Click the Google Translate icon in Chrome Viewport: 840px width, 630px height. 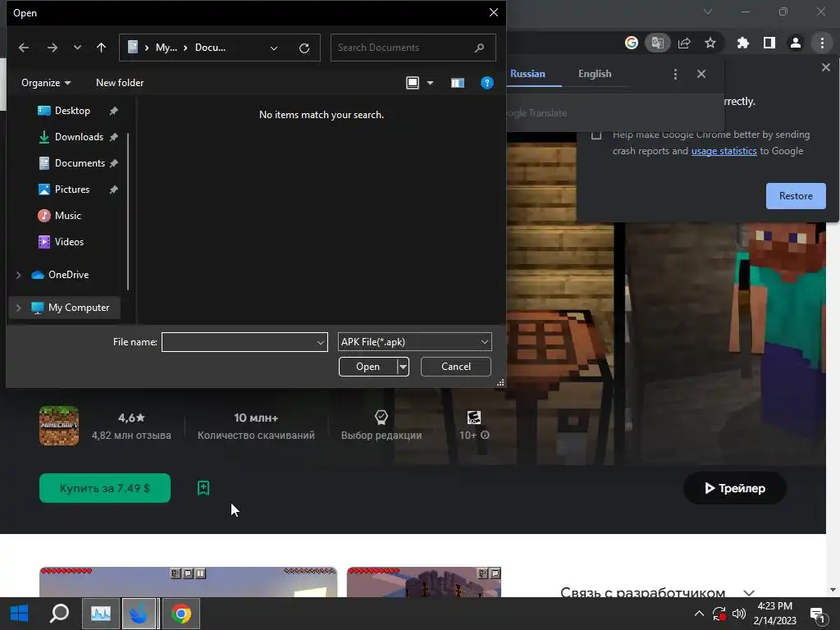[x=658, y=43]
